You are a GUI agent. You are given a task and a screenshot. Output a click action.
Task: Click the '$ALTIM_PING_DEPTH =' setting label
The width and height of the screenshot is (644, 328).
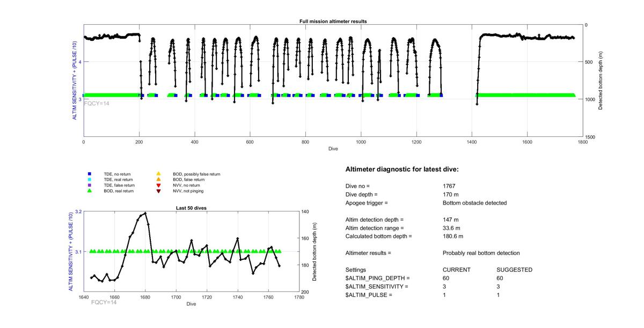pos(377,279)
